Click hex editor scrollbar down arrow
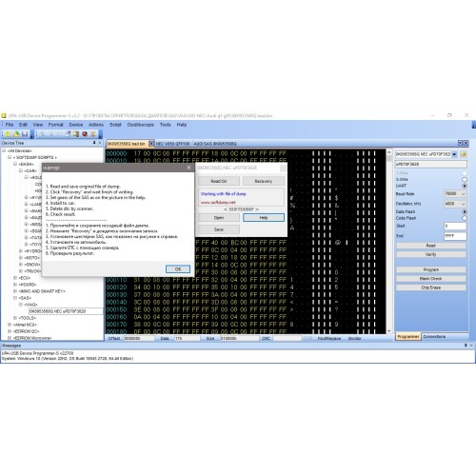This screenshot has width=476, height=476. pos(389,330)
